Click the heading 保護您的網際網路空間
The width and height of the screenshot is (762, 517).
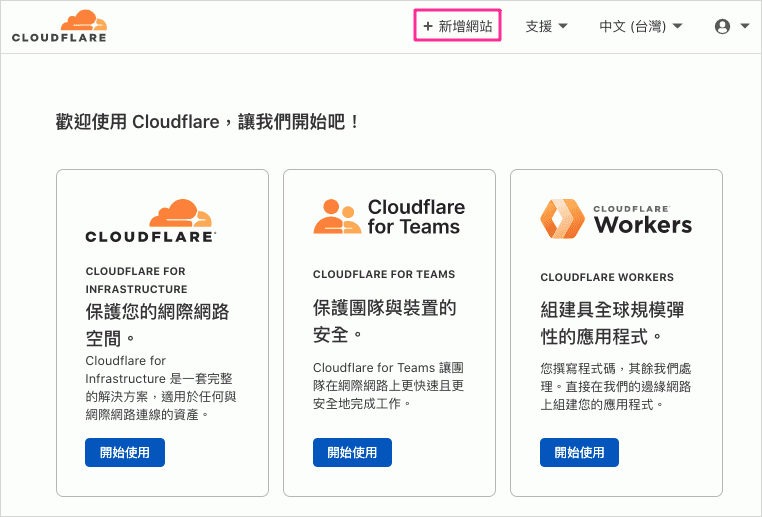click(x=157, y=325)
